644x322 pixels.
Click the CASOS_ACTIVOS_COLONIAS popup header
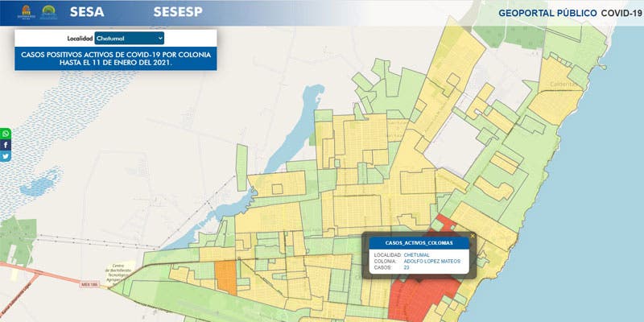418,242
